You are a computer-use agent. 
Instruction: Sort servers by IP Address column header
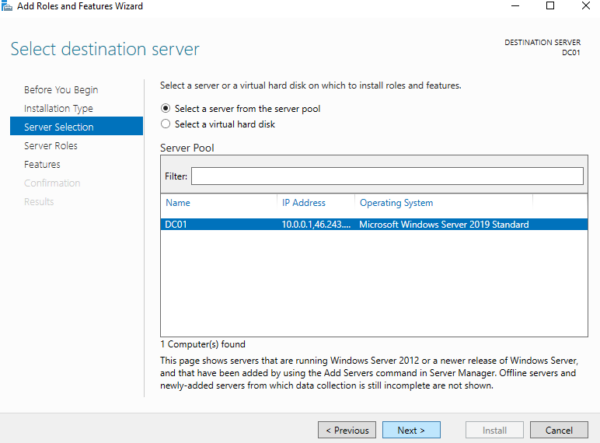tap(304, 203)
